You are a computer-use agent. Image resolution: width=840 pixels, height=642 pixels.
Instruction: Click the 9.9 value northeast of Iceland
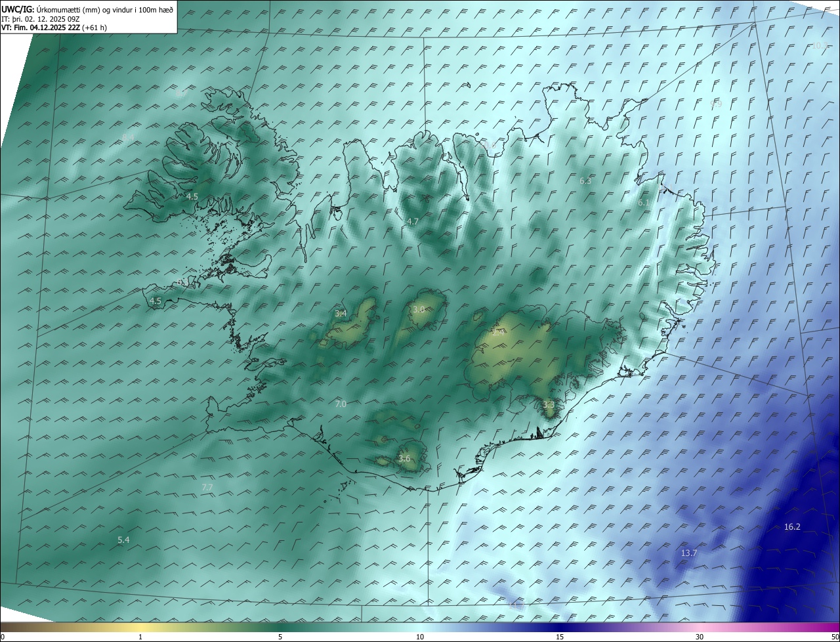point(716,104)
